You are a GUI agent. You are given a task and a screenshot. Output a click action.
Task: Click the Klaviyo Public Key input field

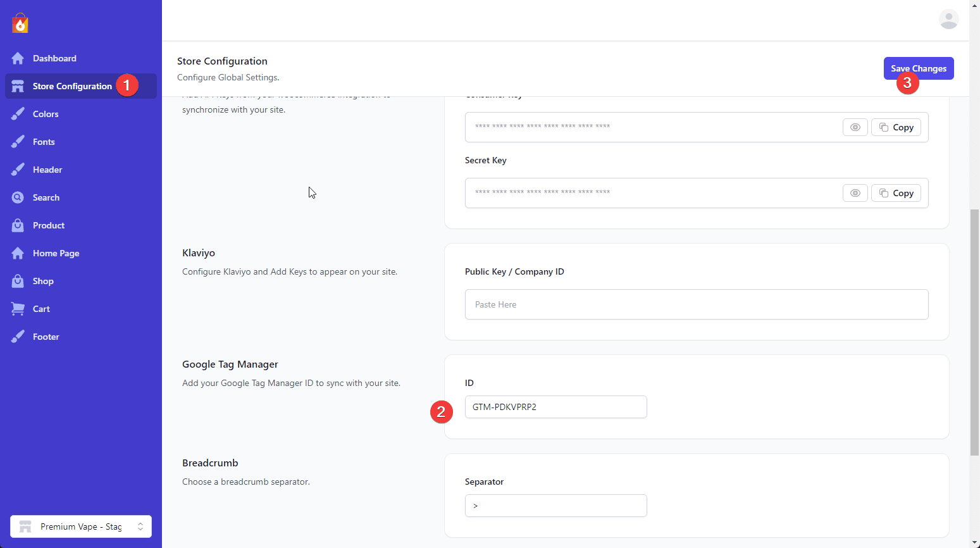click(x=697, y=304)
